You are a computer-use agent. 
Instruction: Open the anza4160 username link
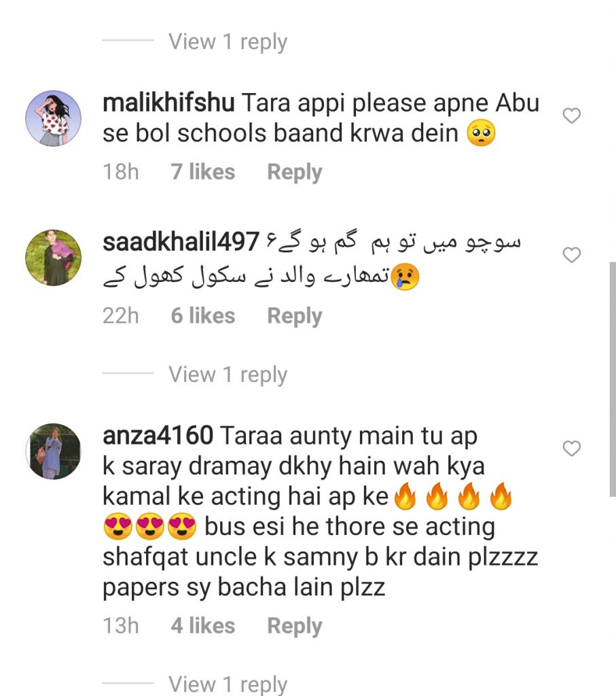pyautogui.click(x=158, y=436)
